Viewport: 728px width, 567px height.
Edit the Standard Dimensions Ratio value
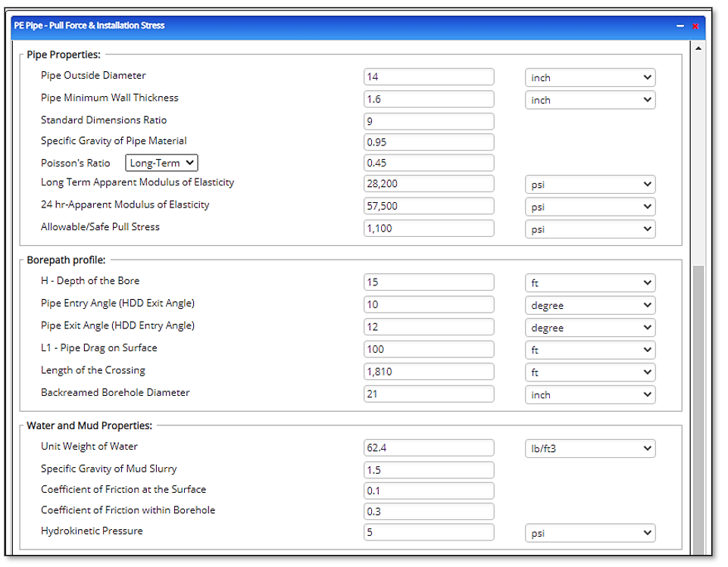click(428, 121)
